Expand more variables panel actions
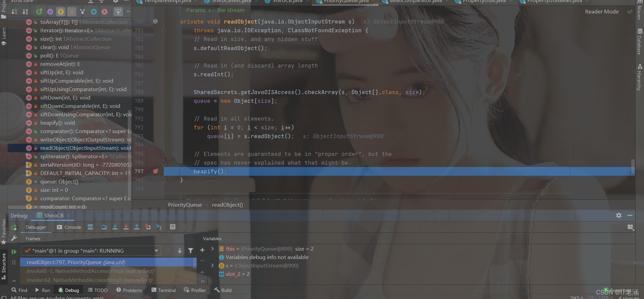 [x=203, y=281]
